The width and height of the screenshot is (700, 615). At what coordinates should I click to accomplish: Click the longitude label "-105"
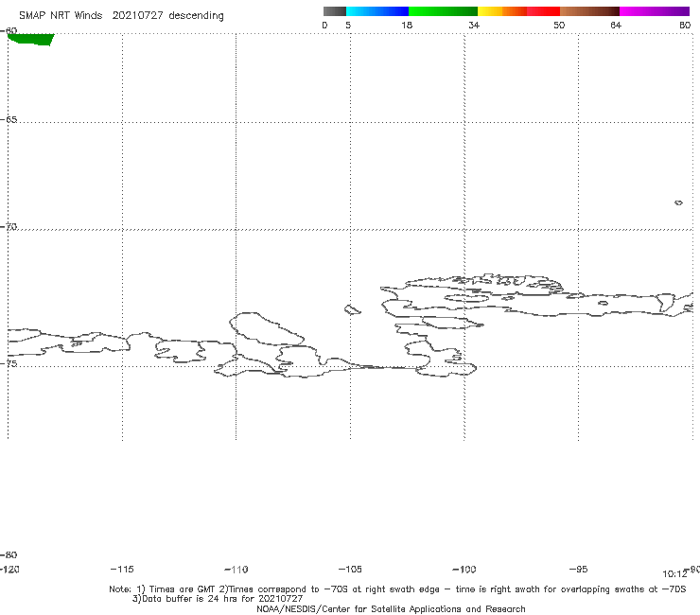(350, 569)
